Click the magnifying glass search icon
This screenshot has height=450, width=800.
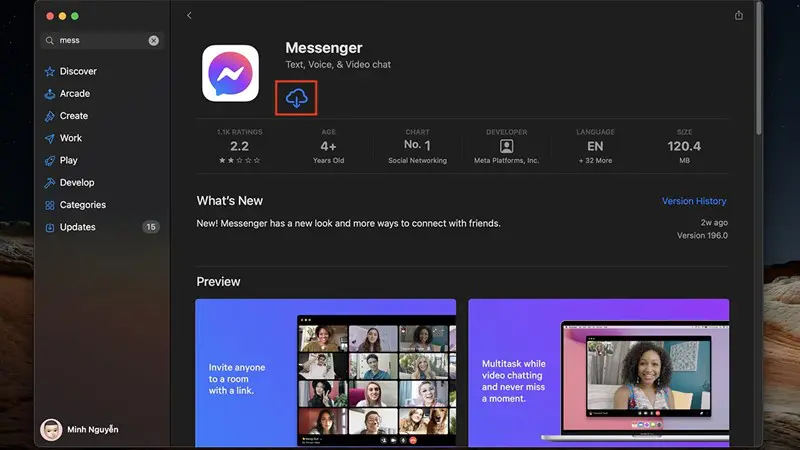point(50,41)
